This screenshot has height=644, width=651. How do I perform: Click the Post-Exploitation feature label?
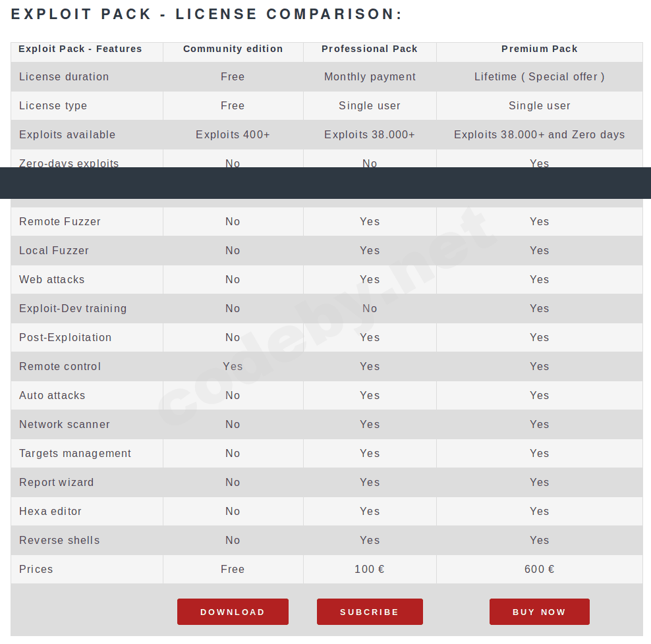[65, 338]
